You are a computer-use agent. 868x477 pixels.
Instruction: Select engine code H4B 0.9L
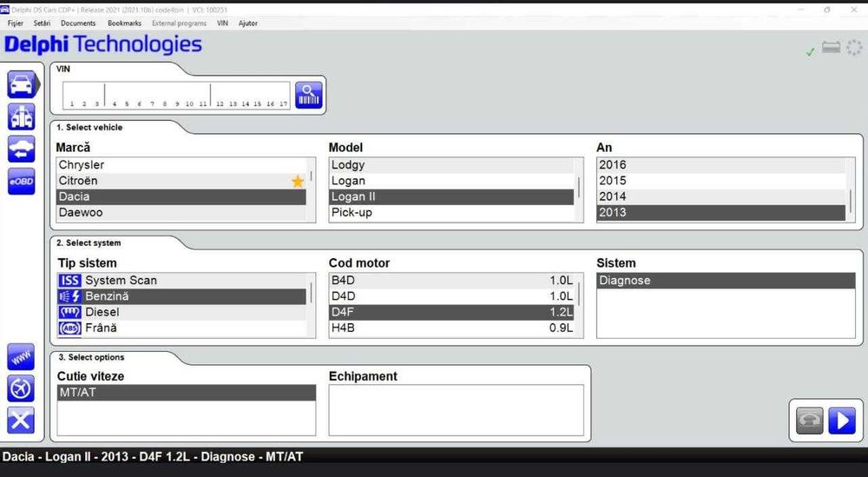click(x=451, y=328)
